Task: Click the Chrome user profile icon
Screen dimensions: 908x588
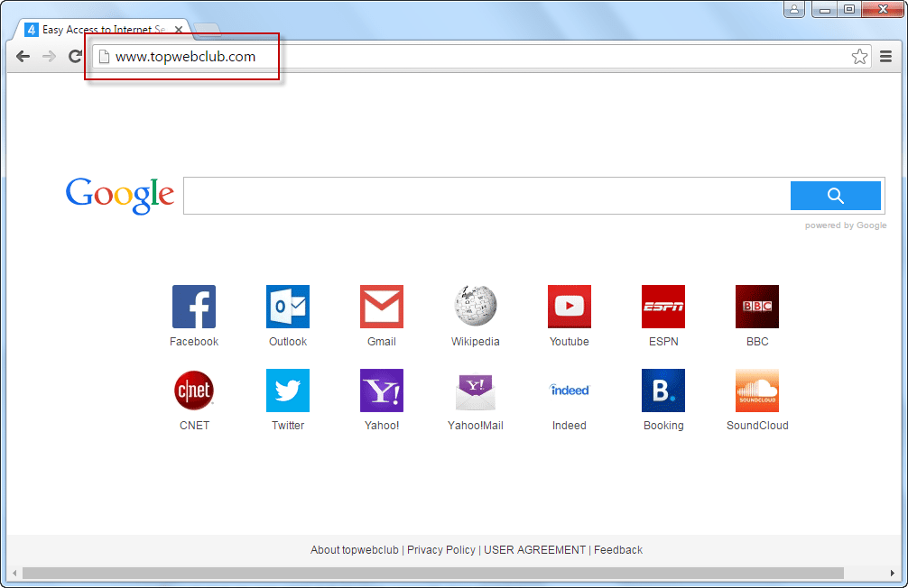Action: (794, 9)
